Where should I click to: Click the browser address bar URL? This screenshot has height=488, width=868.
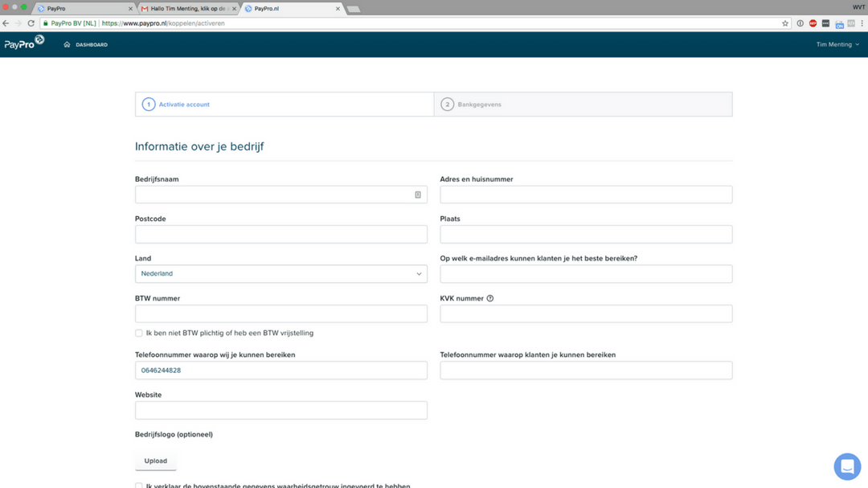click(x=163, y=23)
